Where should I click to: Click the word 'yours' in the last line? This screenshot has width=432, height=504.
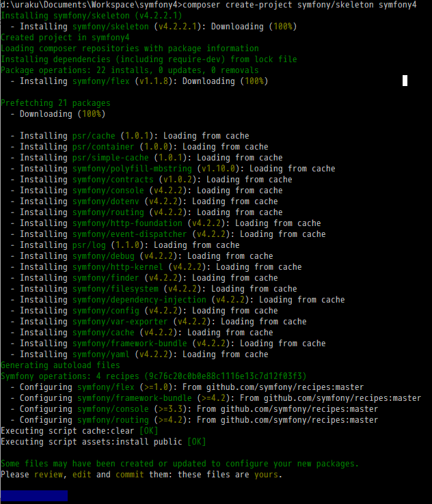265,475
